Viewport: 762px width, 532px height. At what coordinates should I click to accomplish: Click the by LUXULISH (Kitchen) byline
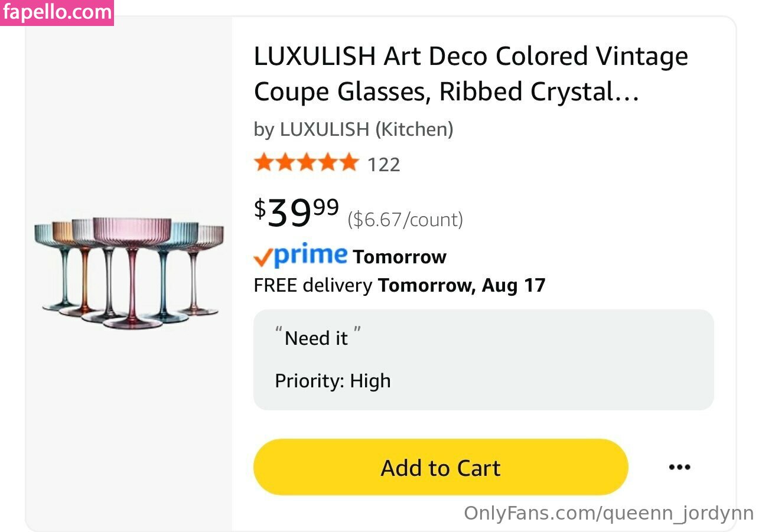[x=353, y=129]
